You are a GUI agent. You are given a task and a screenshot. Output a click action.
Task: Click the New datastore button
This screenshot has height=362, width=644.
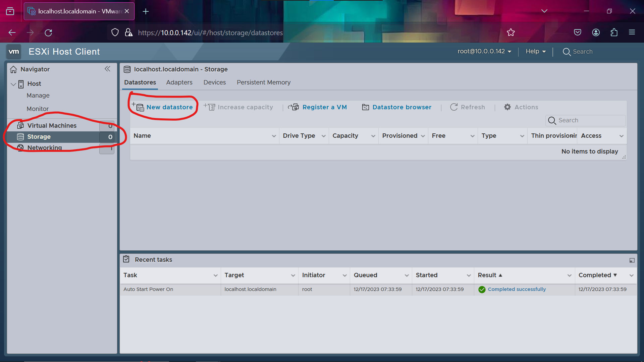(162, 107)
